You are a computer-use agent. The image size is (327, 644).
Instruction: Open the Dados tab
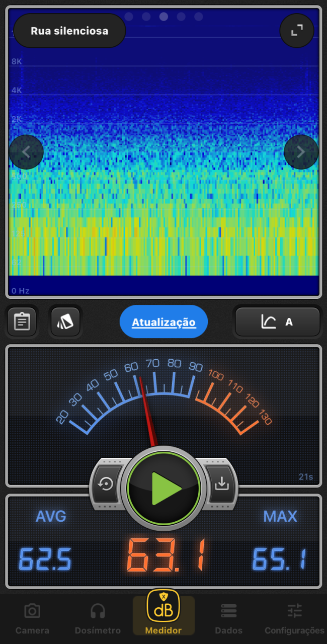pyautogui.click(x=228, y=619)
